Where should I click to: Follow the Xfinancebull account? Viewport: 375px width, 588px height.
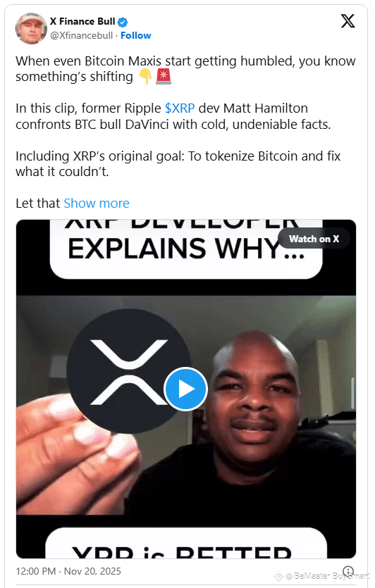[x=136, y=36]
